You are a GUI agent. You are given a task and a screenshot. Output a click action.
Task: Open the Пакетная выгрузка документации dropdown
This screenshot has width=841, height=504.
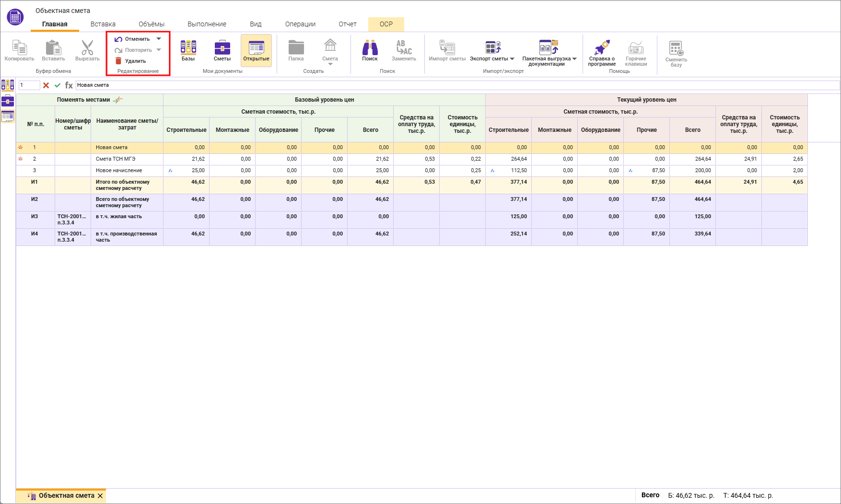pyautogui.click(x=574, y=59)
